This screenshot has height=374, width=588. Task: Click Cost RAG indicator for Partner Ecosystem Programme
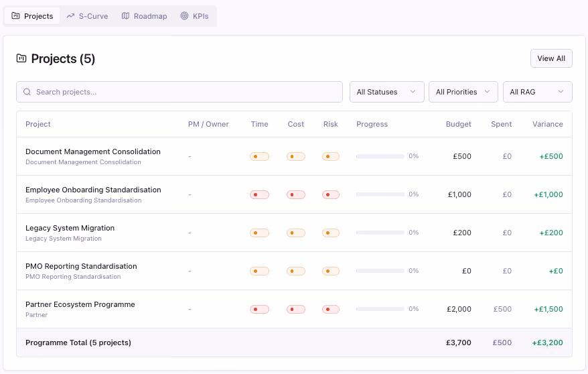click(296, 310)
